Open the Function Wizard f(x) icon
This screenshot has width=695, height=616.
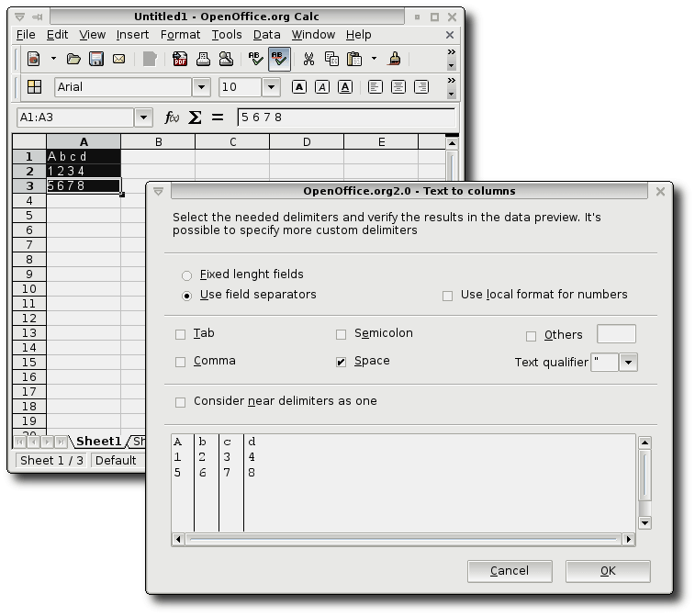pos(172,118)
